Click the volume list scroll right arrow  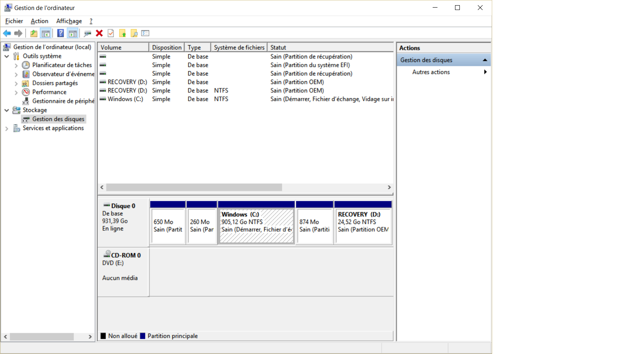pyautogui.click(x=389, y=187)
